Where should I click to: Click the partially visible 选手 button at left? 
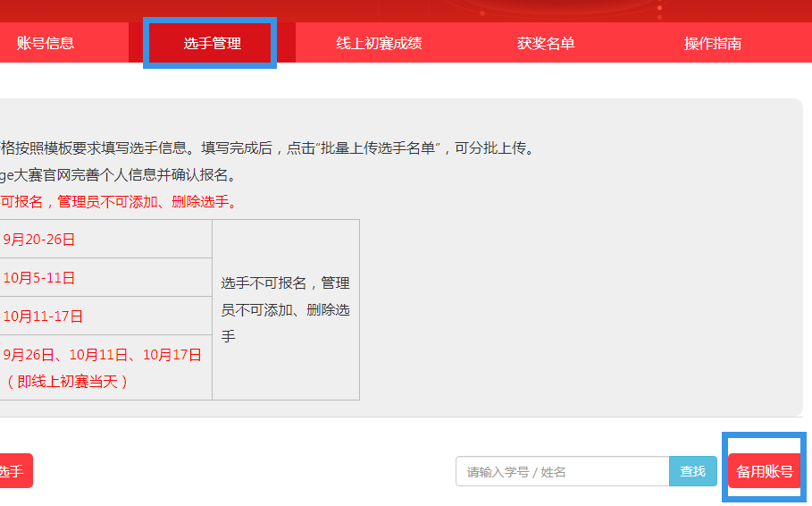click(x=13, y=471)
